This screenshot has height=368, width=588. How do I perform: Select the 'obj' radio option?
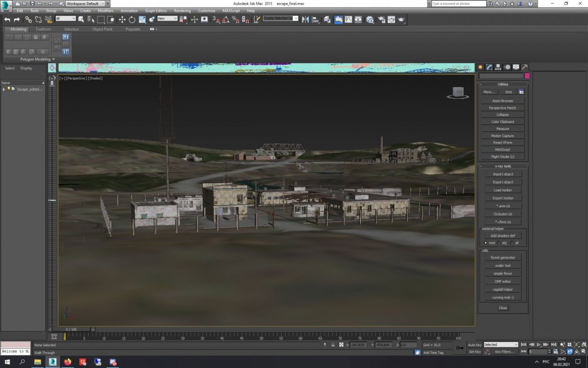(x=499, y=243)
